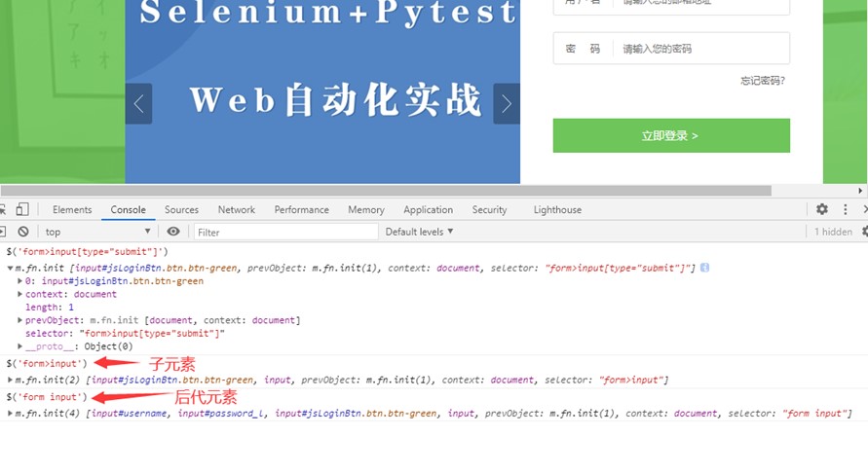
Task: Open the Default levels dropdown
Action: [x=419, y=232]
